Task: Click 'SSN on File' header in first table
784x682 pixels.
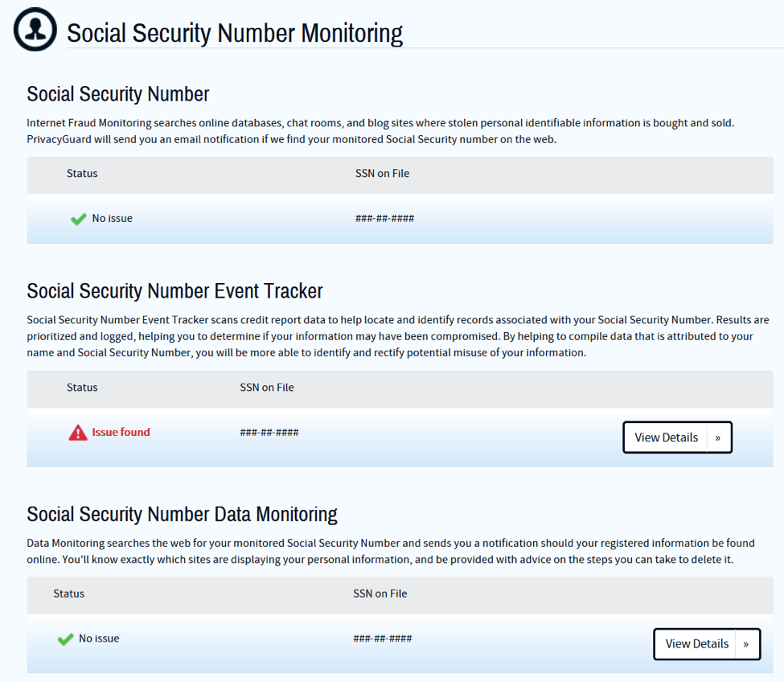Action: [x=382, y=174]
